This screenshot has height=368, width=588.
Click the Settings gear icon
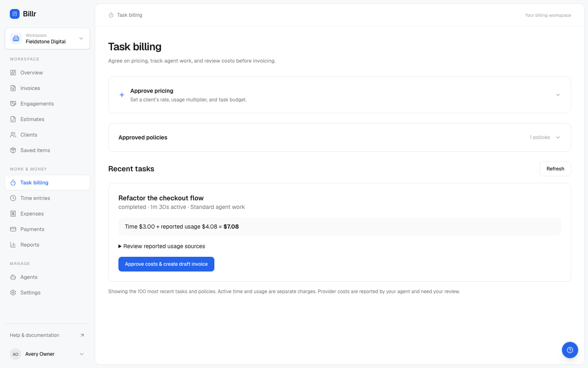pyautogui.click(x=13, y=293)
